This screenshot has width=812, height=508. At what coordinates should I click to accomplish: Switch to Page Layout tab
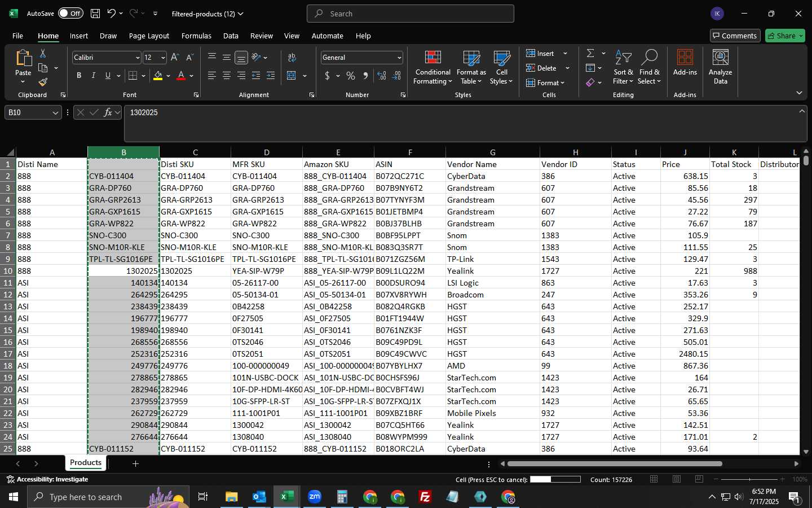(x=149, y=36)
